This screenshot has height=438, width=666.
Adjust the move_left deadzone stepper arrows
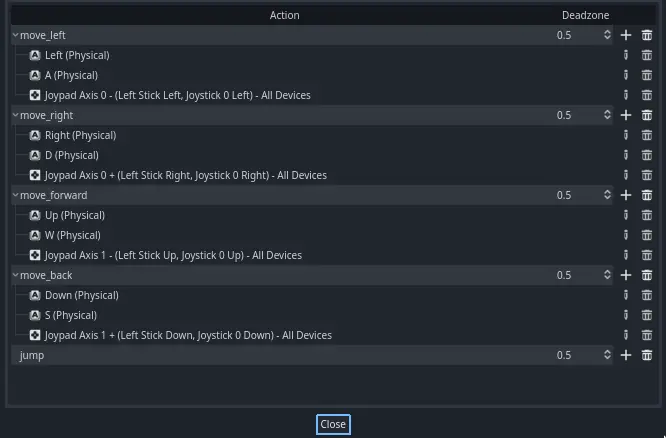(607, 35)
